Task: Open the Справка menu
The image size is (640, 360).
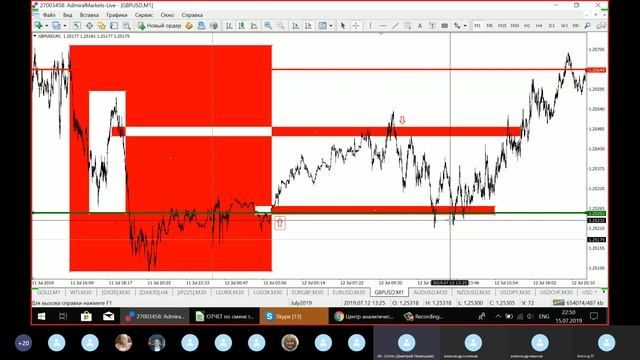Action: pos(192,15)
